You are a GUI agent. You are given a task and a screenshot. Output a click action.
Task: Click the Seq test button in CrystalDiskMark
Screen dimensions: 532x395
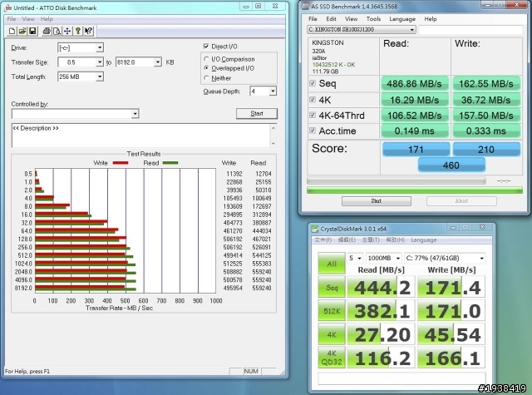point(332,287)
